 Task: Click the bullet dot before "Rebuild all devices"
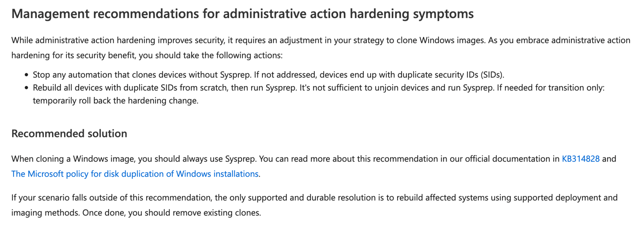click(26, 88)
